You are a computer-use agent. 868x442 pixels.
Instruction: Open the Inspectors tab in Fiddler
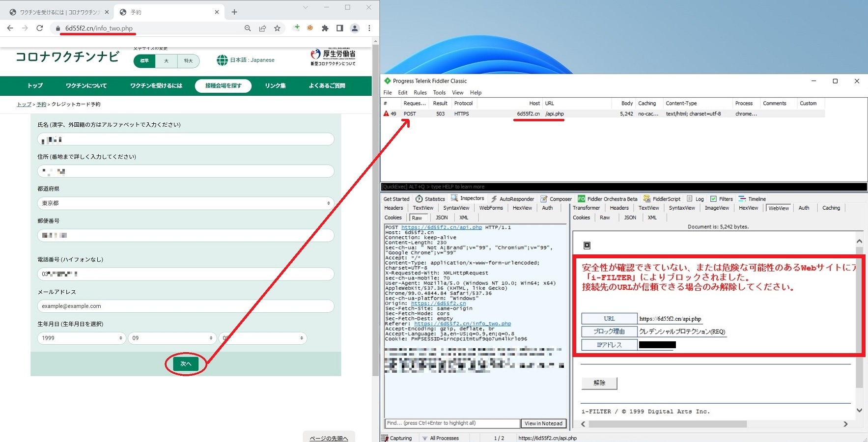pos(468,198)
